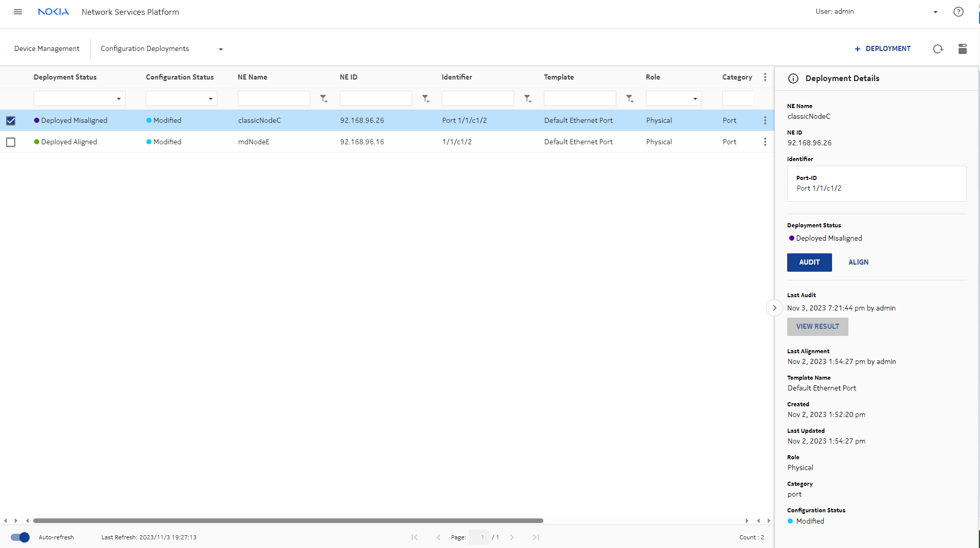980x548 pixels.
Task: Go to next page of results
Action: tap(512, 537)
